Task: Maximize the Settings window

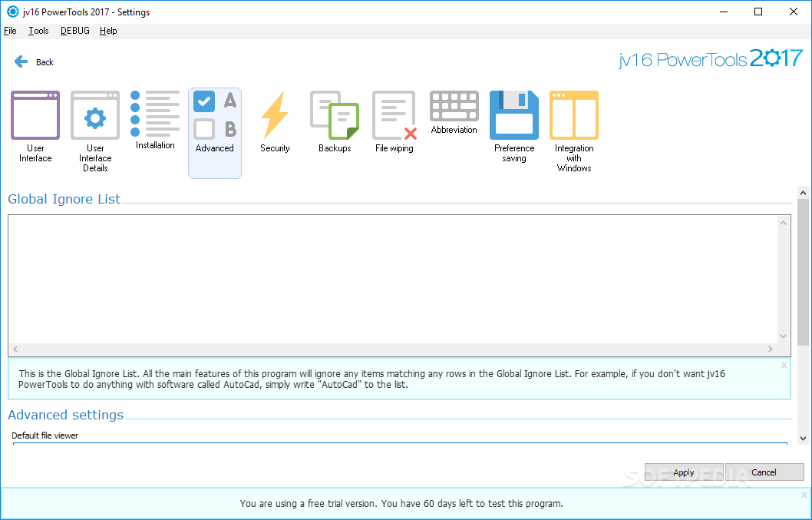Action: coord(758,12)
